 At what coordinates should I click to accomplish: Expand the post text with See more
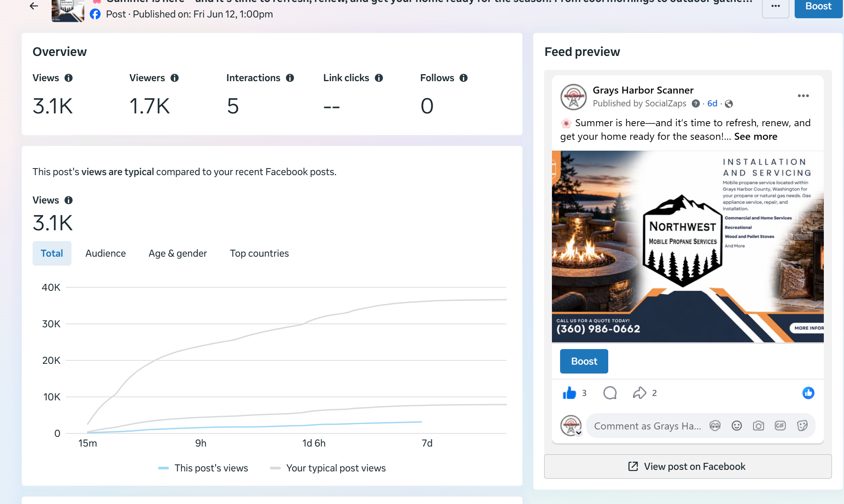point(756,137)
